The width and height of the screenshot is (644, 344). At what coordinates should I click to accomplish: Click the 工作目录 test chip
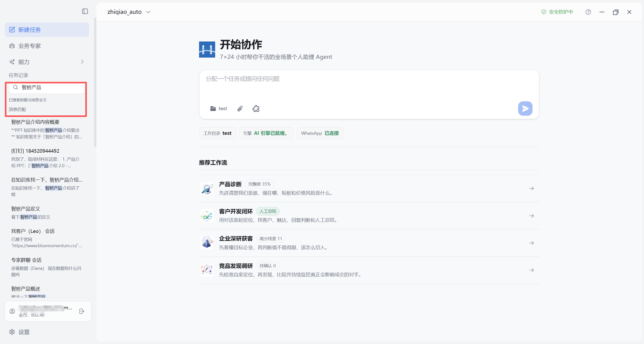217,133
